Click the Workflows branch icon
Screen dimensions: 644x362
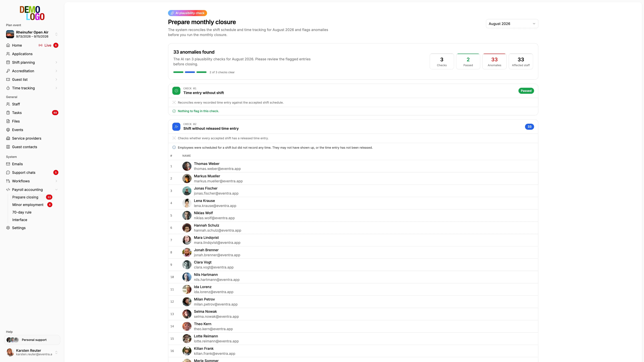click(8, 181)
